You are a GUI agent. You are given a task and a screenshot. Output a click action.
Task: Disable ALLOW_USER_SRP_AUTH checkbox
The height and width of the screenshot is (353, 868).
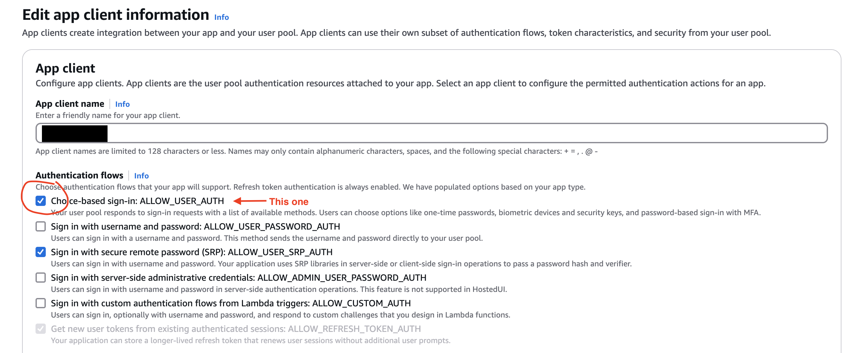(40, 252)
